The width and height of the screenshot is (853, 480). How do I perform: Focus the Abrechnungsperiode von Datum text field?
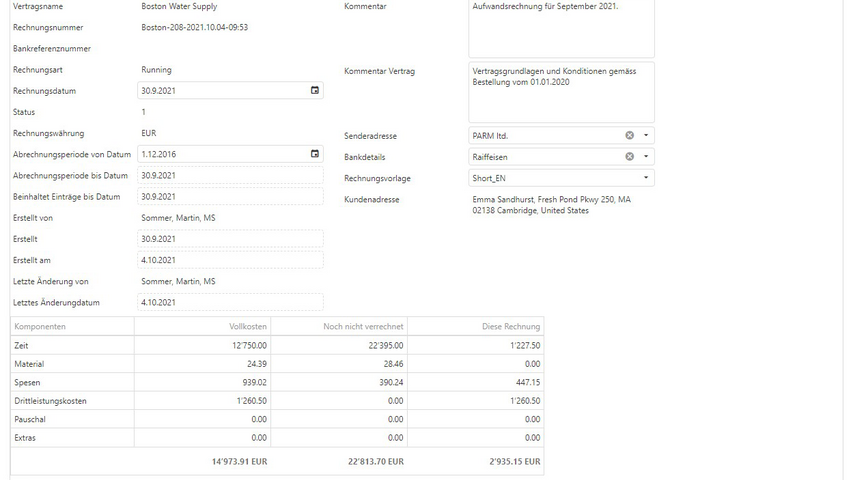coord(222,154)
